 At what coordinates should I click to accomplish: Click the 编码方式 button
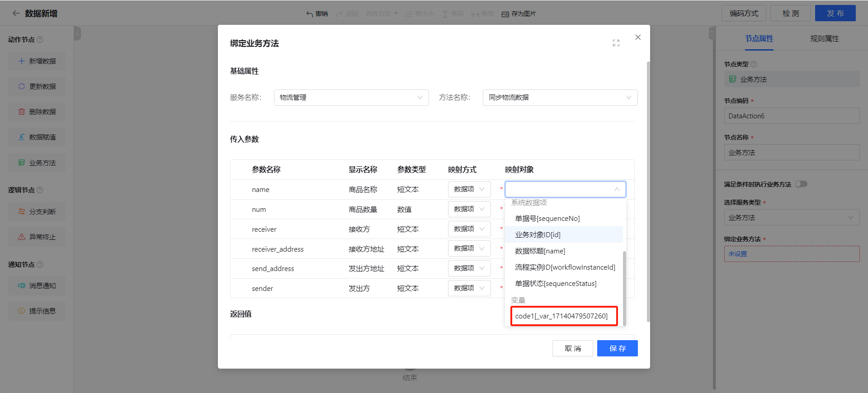click(744, 13)
